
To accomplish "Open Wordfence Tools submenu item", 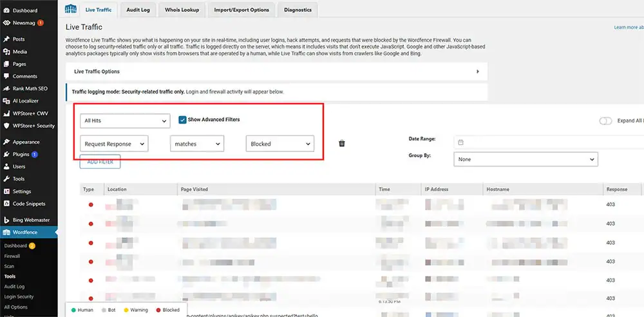I will tap(10, 276).
